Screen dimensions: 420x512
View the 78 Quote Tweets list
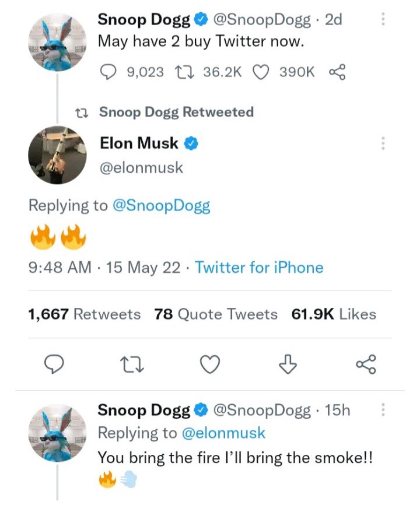click(x=216, y=314)
